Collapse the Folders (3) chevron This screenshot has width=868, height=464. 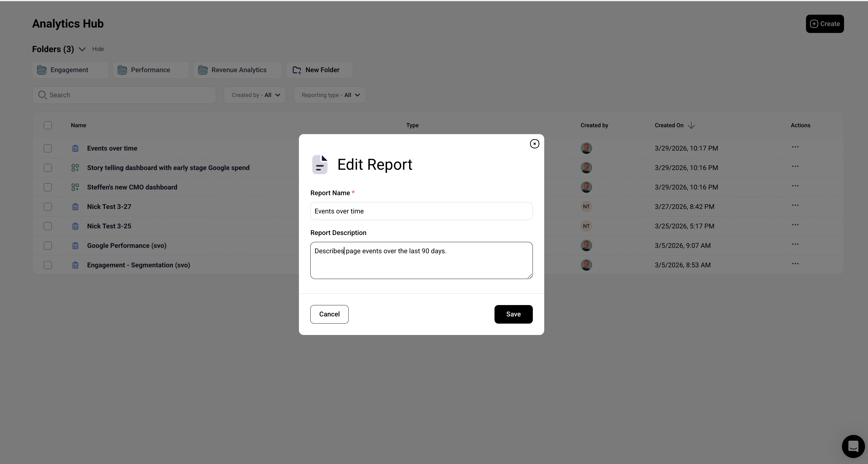82,49
